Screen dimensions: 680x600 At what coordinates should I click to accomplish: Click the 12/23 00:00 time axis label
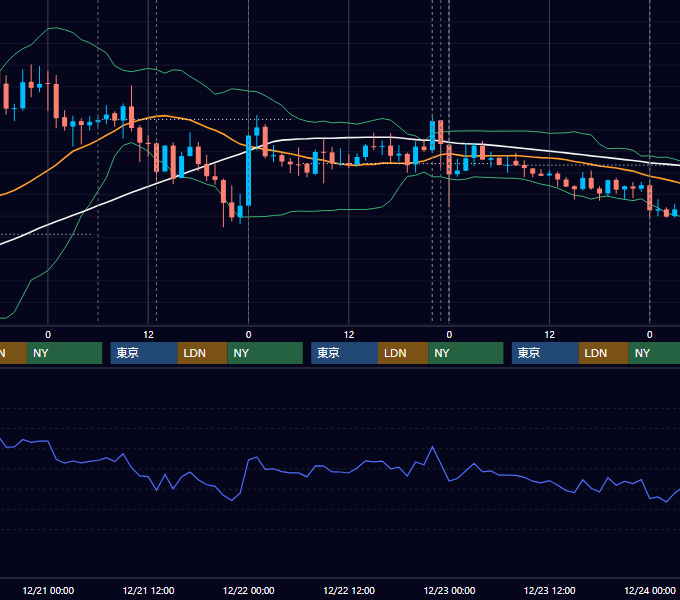pos(449,590)
